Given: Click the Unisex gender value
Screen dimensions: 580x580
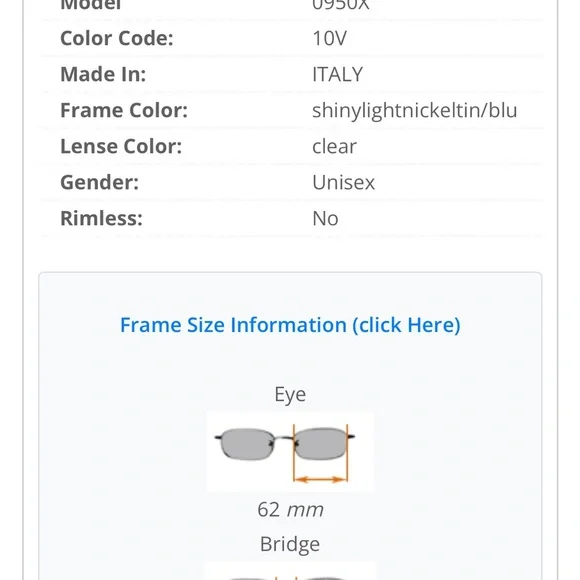Looking at the screenshot, I should (344, 182).
